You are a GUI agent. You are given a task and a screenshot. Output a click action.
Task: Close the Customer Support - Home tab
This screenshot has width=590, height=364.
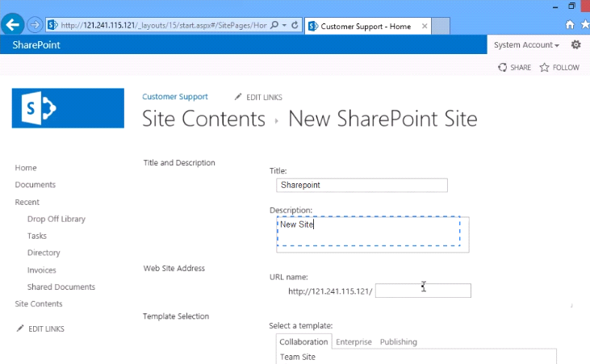pyautogui.click(x=425, y=26)
